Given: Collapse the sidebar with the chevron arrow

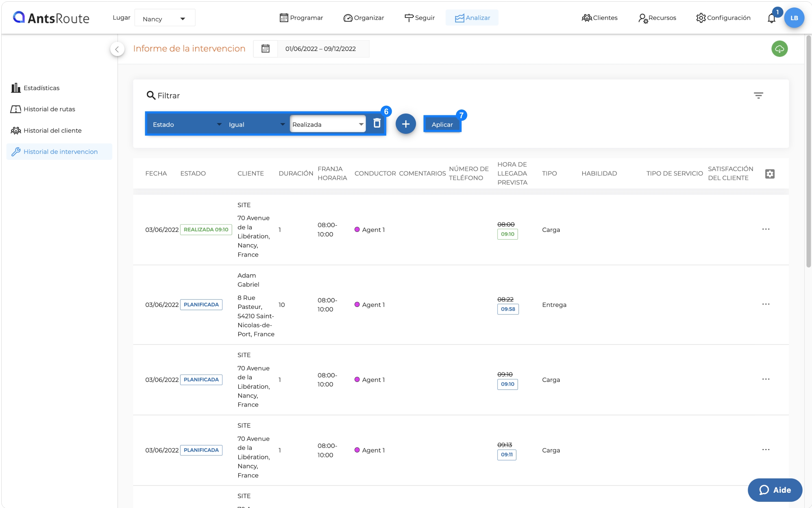Looking at the screenshot, I should coord(117,49).
